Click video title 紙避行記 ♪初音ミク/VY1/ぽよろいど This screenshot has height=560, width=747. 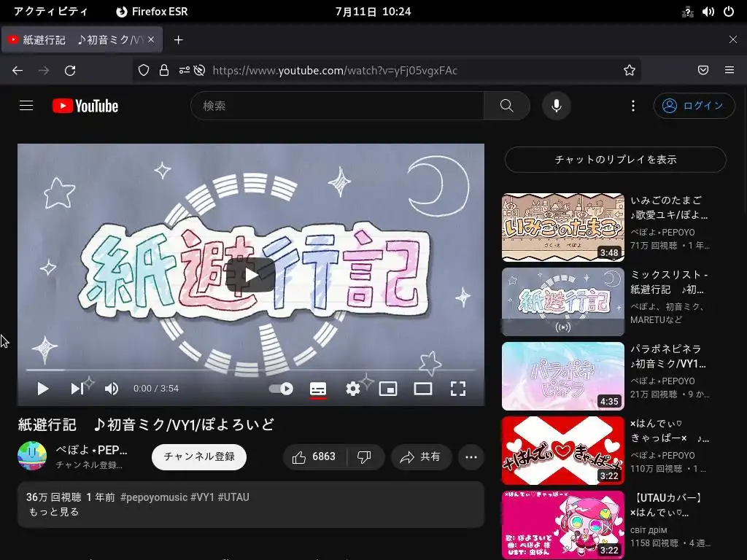coord(146,424)
